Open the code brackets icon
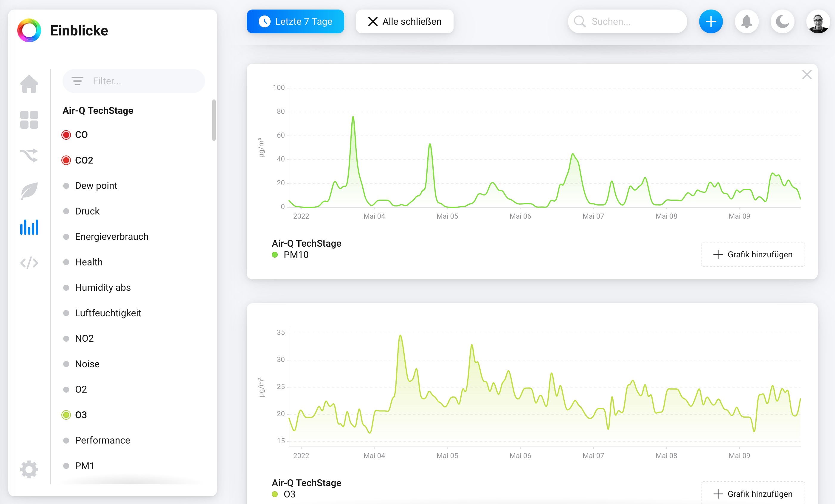 tap(29, 262)
